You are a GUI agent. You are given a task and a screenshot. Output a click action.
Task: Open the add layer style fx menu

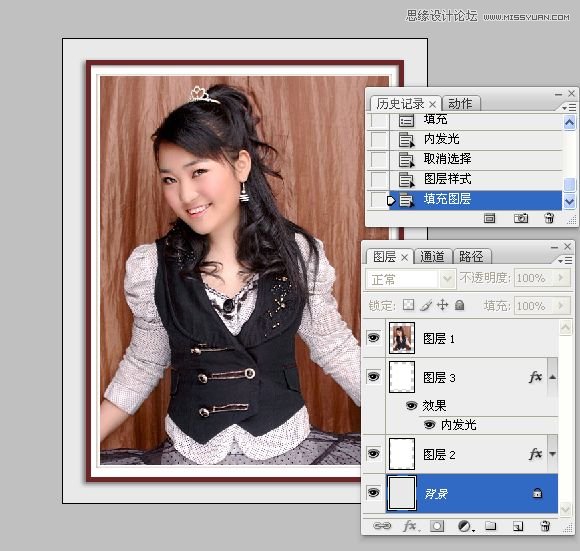tap(411, 525)
